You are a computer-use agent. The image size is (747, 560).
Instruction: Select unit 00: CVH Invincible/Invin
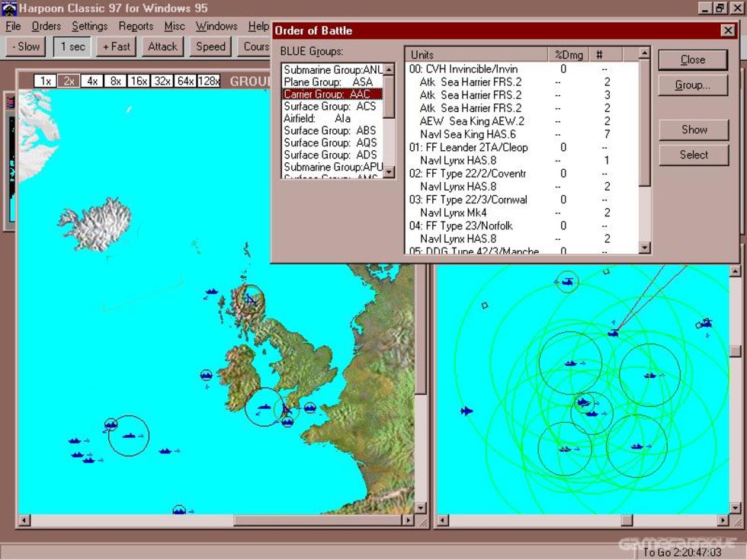point(521,69)
